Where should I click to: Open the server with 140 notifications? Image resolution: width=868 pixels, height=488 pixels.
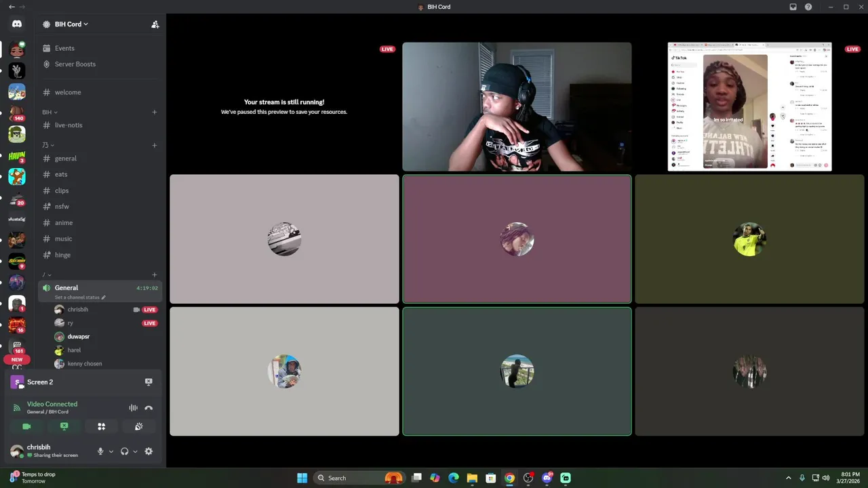pos(17,113)
